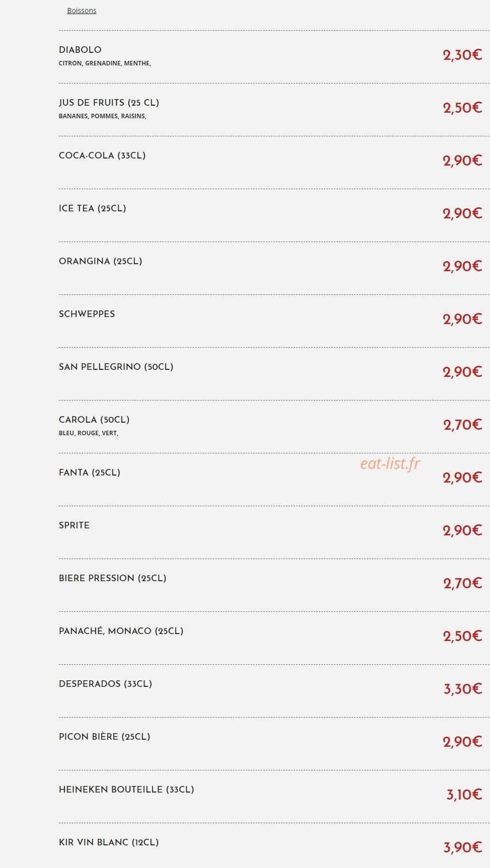Select the KIR VIN BLANC (12CL) entry
490x868 pixels.
109,842
